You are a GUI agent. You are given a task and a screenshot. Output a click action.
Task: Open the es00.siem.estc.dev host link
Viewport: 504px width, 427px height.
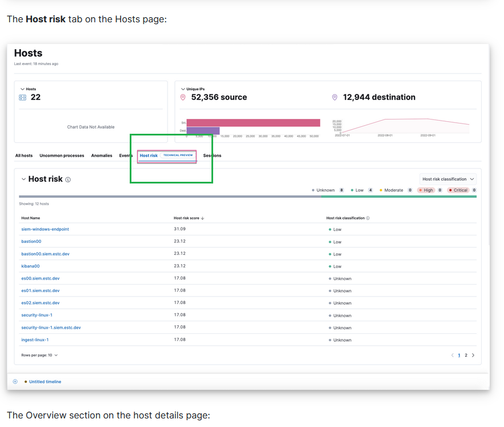coord(41,278)
